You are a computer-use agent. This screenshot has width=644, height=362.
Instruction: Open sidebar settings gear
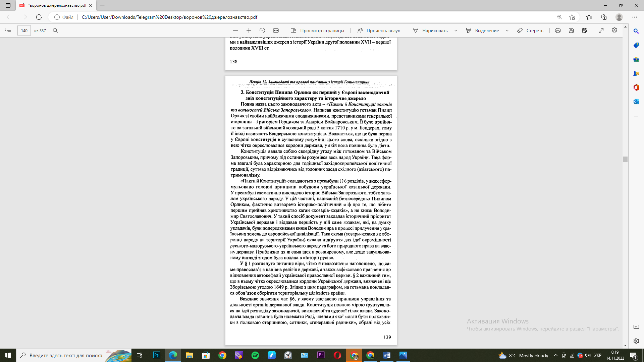(636, 341)
